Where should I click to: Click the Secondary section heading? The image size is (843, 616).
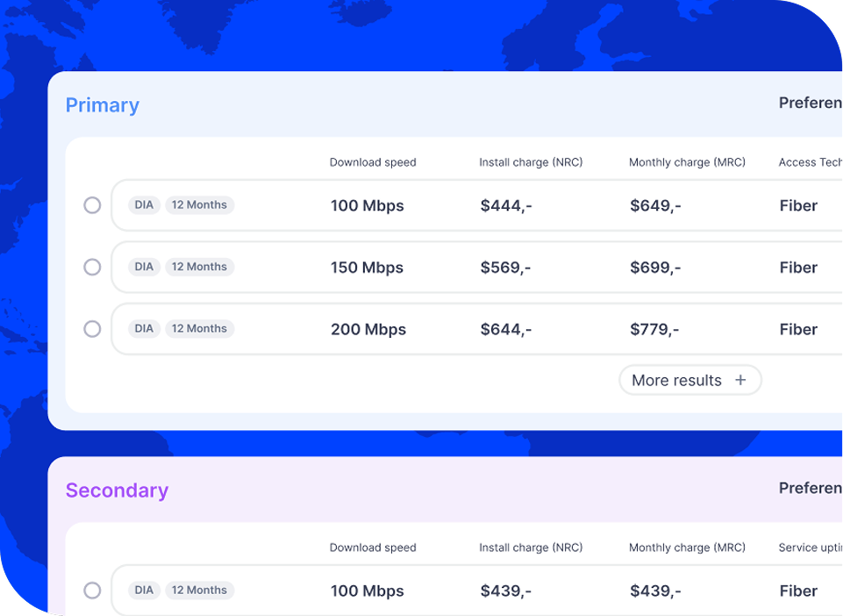point(117,491)
